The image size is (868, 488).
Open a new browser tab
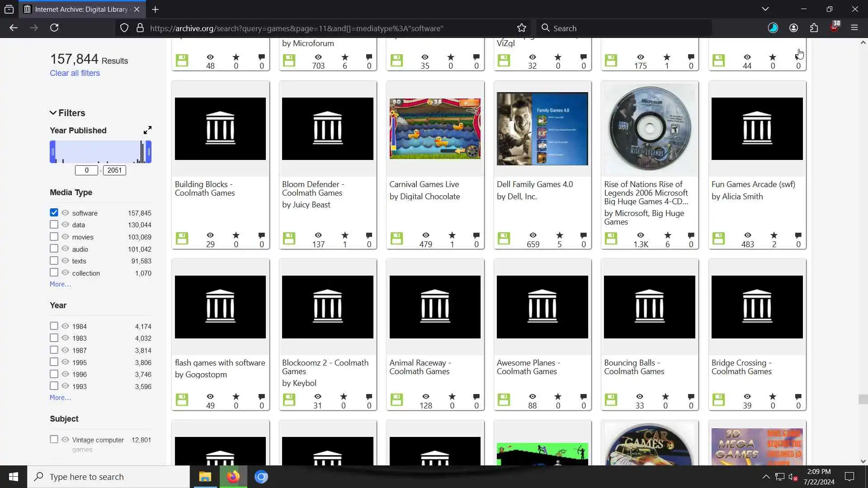[155, 9]
